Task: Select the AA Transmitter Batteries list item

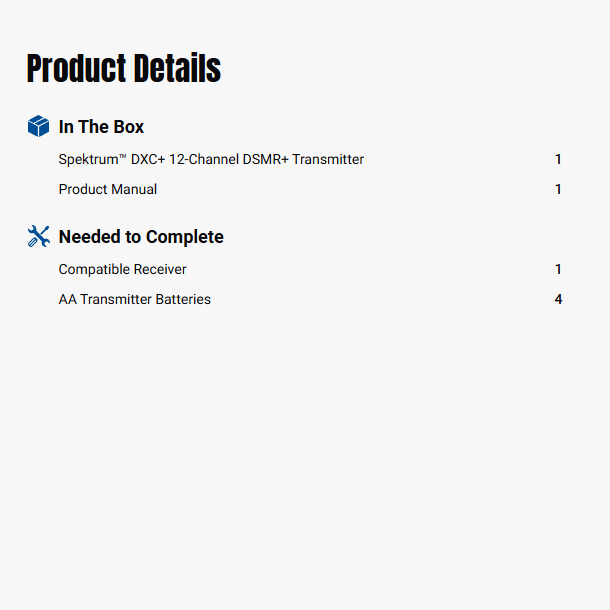Action: (x=135, y=299)
